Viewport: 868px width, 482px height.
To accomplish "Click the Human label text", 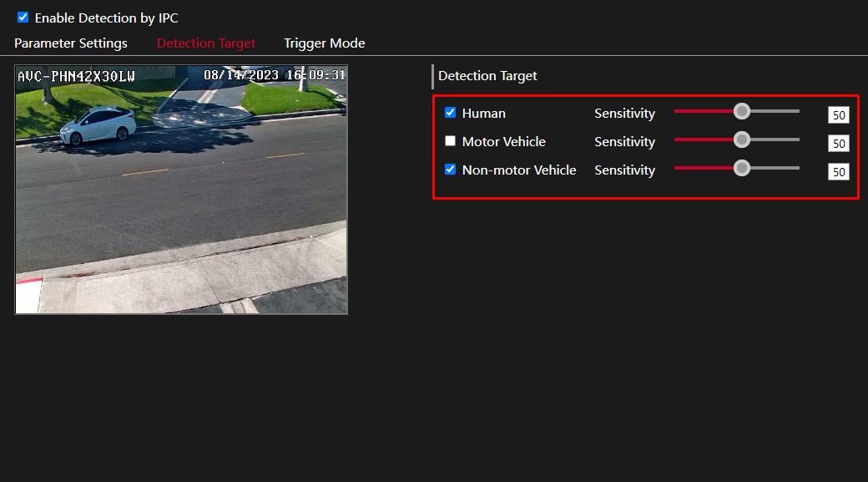I will pos(484,113).
